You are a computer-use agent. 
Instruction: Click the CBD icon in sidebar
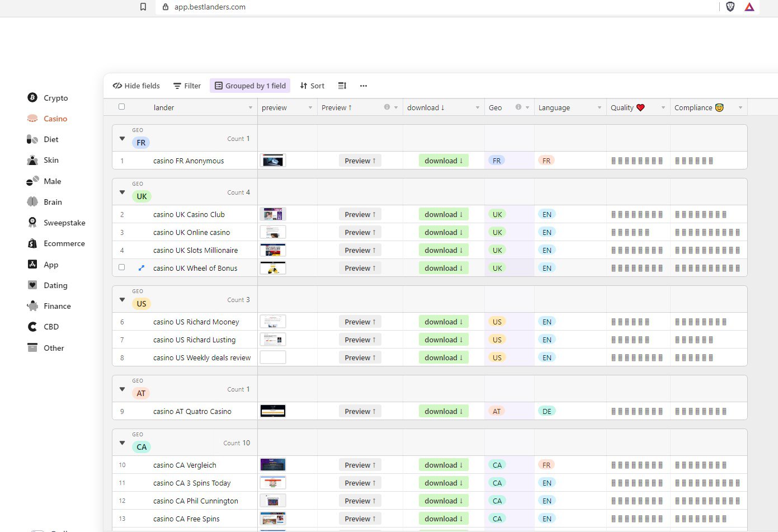[32, 327]
